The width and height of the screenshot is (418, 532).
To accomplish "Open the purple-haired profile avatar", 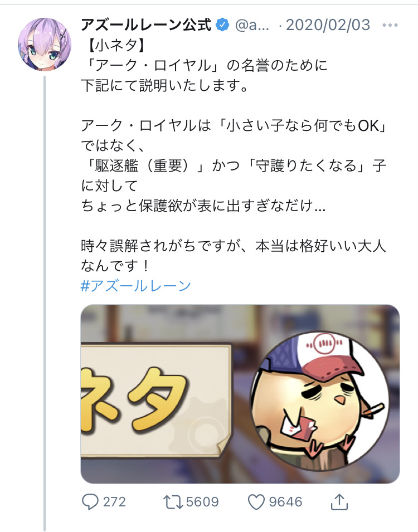I will 45,45.
